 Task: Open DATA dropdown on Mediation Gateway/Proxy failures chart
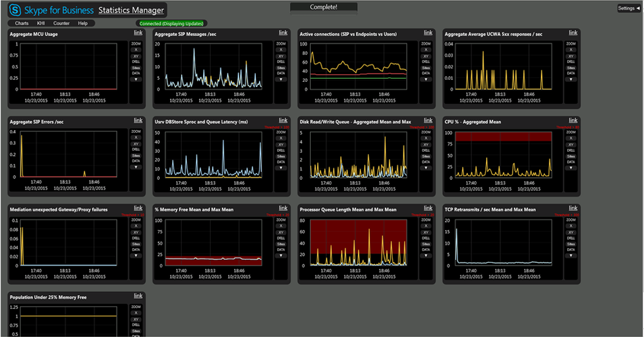(136, 255)
